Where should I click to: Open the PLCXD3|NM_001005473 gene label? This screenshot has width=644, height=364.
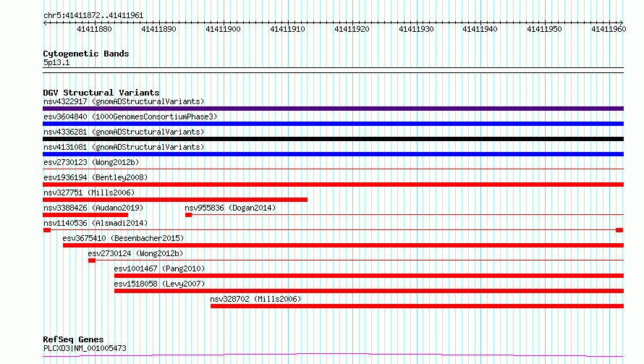point(85,348)
